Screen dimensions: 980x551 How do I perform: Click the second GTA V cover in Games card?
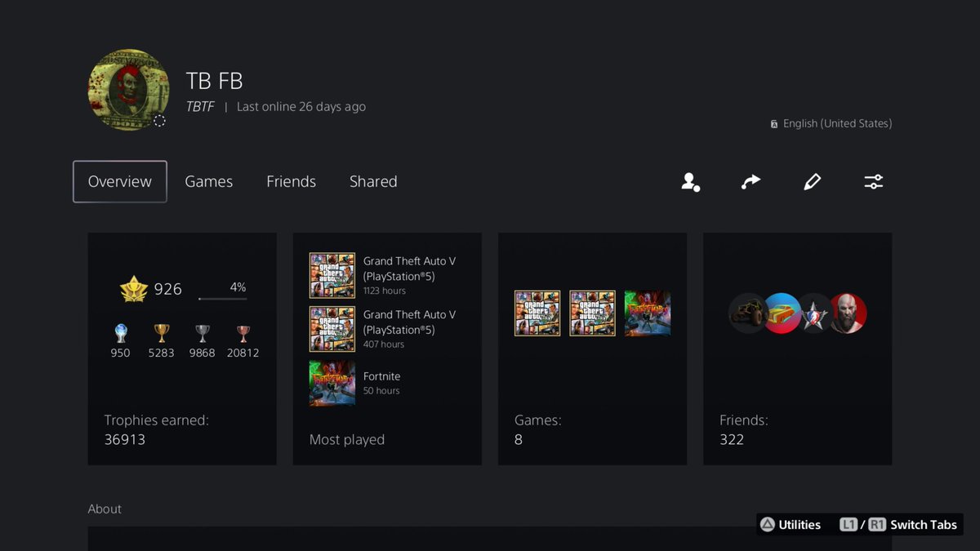[592, 313]
